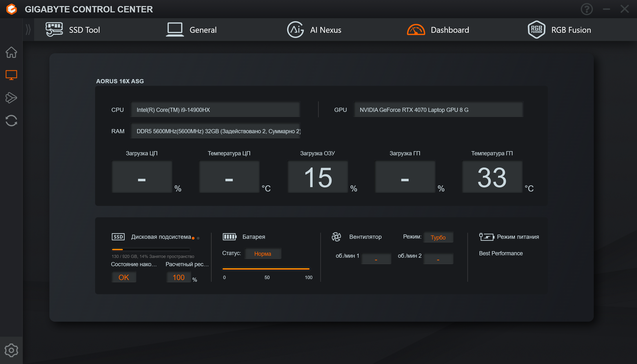Click the help question mark icon
637x364 pixels.
[x=587, y=9]
